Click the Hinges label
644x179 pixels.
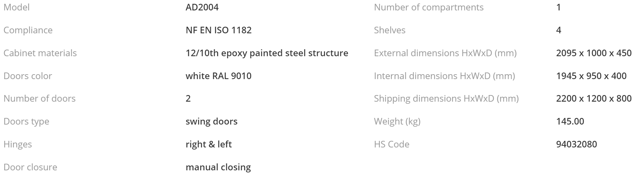click(x=18, y=144)
